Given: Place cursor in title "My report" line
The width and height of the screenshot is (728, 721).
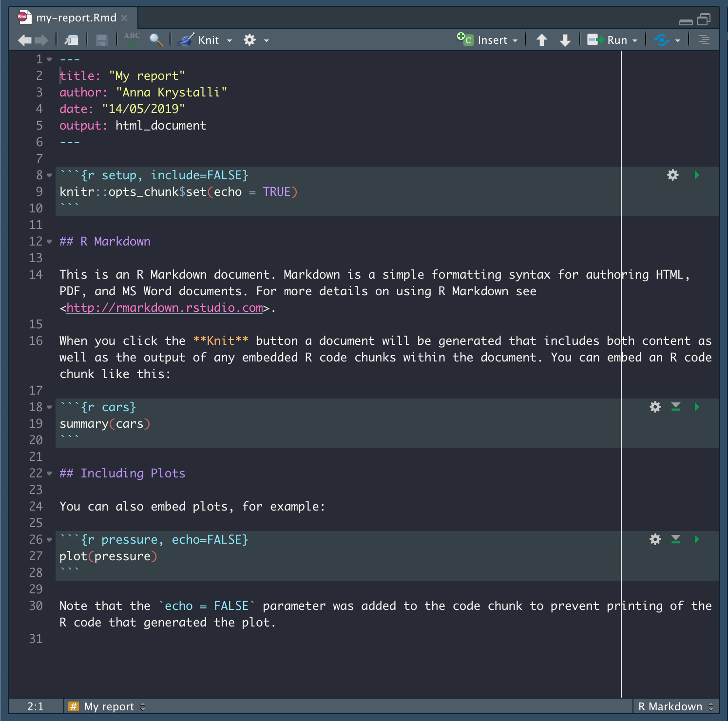Looking at the screenshot, I should (x=122, y=76).
